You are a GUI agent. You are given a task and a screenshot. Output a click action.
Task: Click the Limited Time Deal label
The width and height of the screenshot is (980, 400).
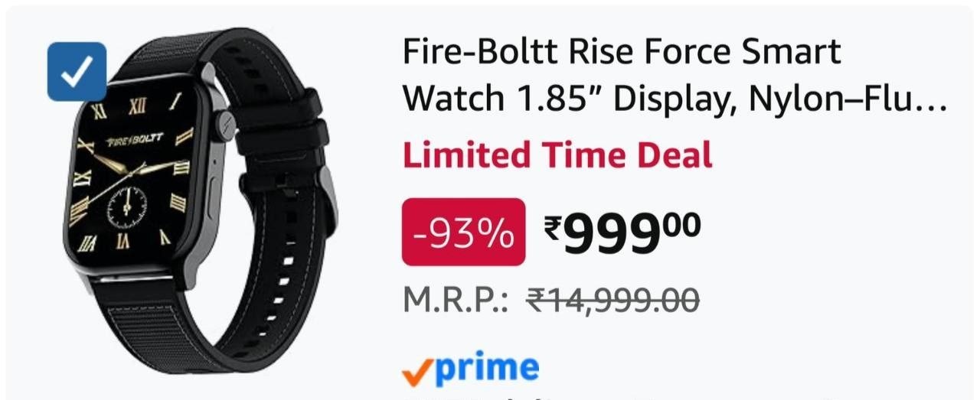coord(557,155)
